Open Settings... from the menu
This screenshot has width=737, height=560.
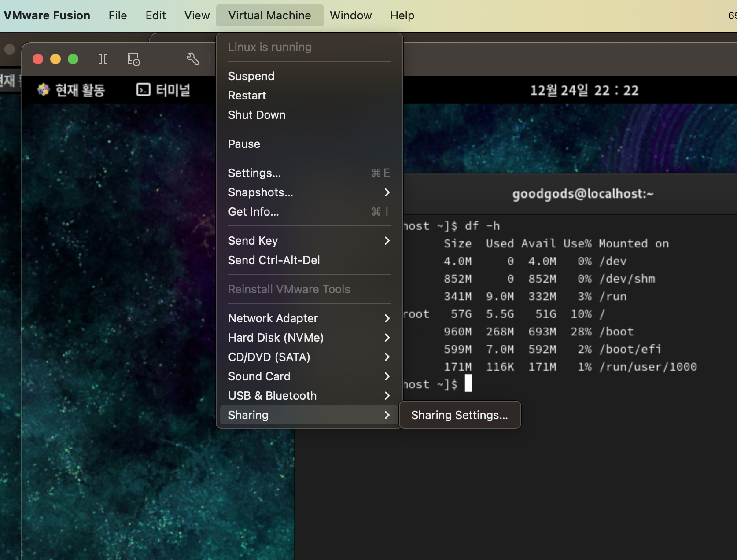310,173
